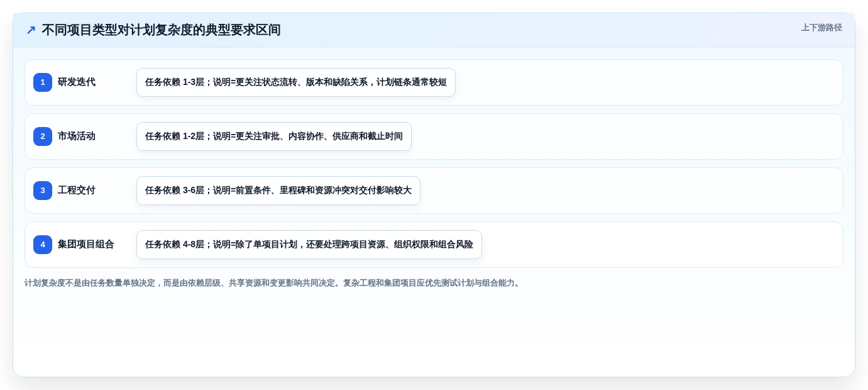Open the '任务依赖 1-3层' description box
The width and height of the screenshot is (868, 390).
click(296, 82)
